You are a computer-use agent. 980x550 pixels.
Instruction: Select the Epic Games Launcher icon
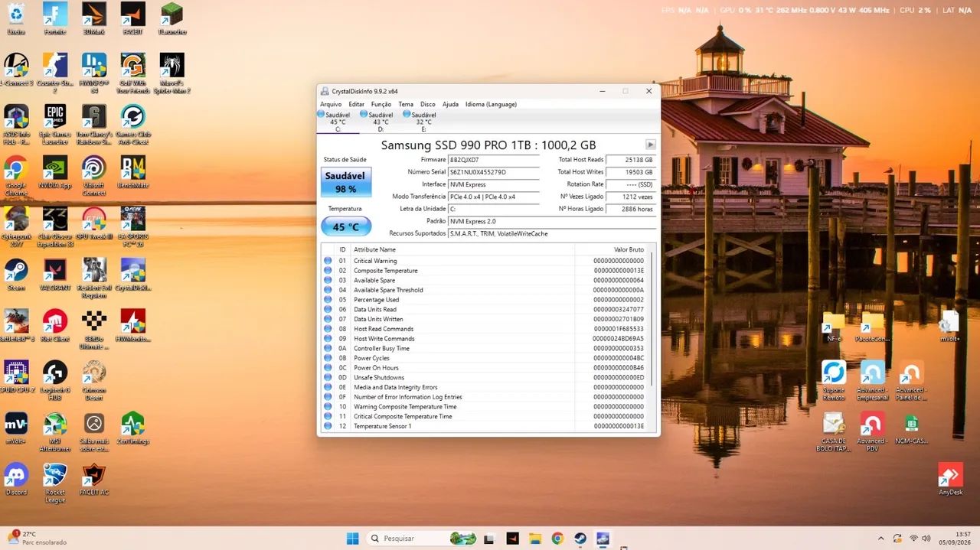55,124
